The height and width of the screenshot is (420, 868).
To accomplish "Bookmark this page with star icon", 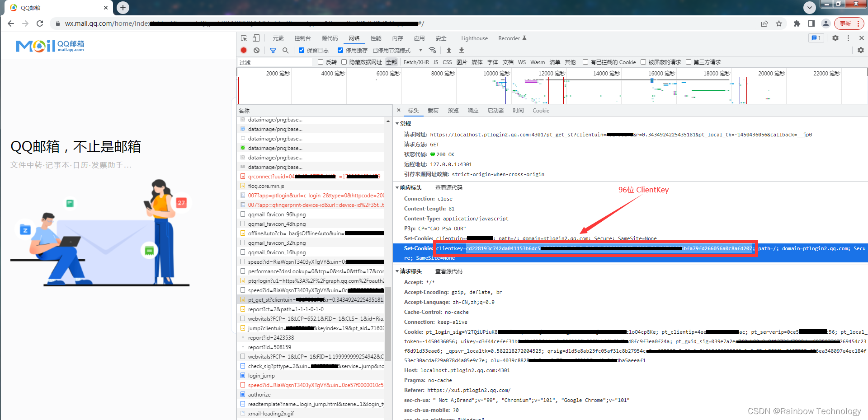I will (779, 23).
